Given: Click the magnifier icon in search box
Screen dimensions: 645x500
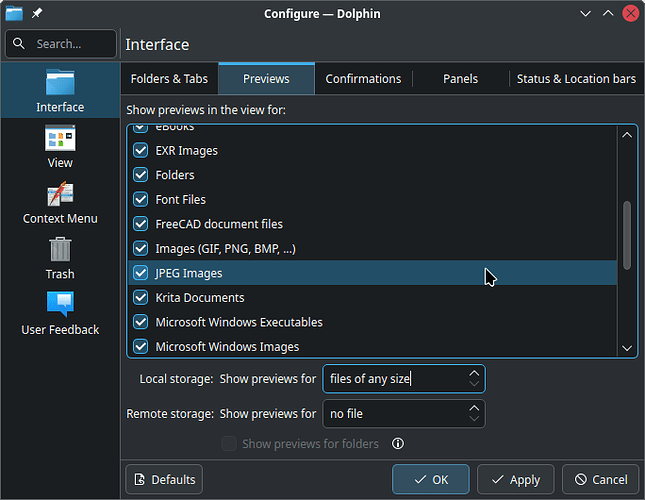Looking at the screenshot, I should (x=19, y=43).
